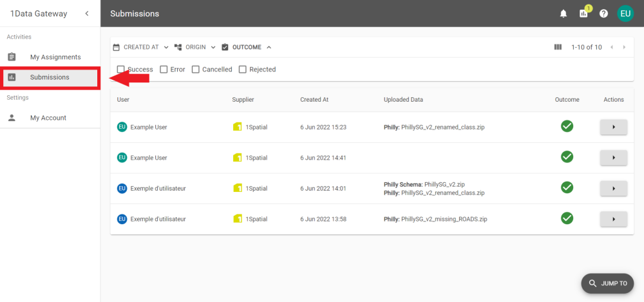This screenshot has width=644, height=302.
Task: Click 1Spatial supplier logo in 14:01 row
Action: click(237, 188)
